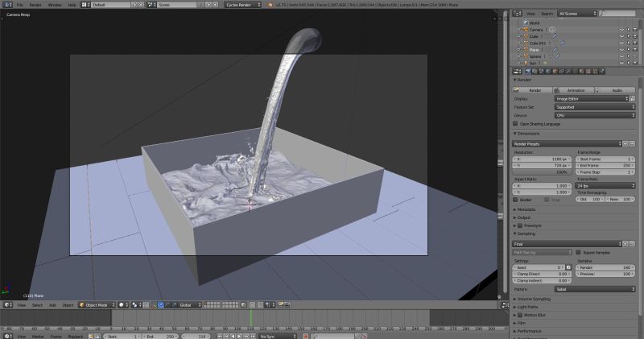Enable the Motion Blur checkbox
This screenshot has width=644, height=339.
[520, 315]
